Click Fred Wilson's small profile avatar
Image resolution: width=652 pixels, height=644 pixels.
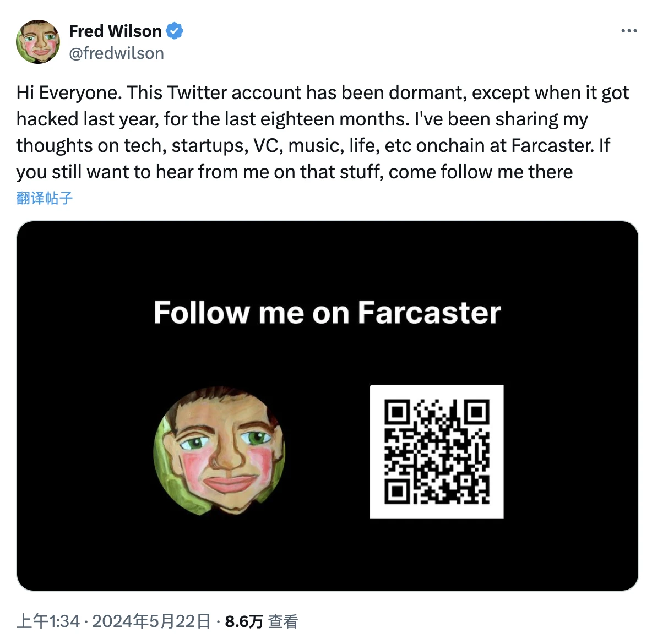[x=37, y=42]
